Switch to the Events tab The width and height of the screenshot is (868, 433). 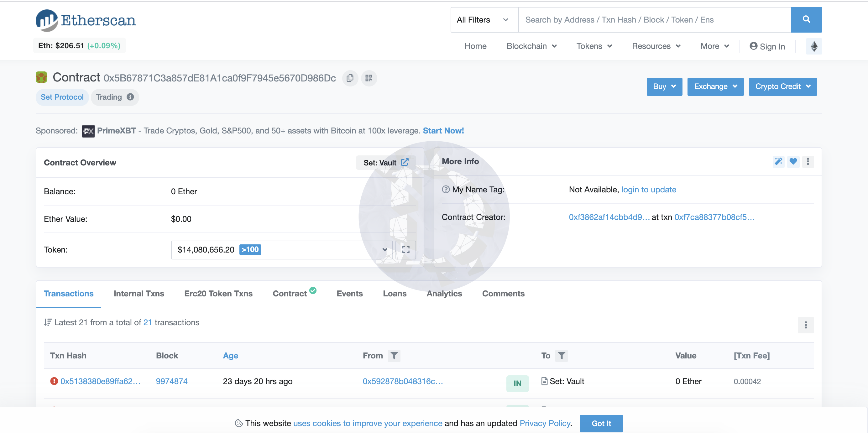[349, 294]
